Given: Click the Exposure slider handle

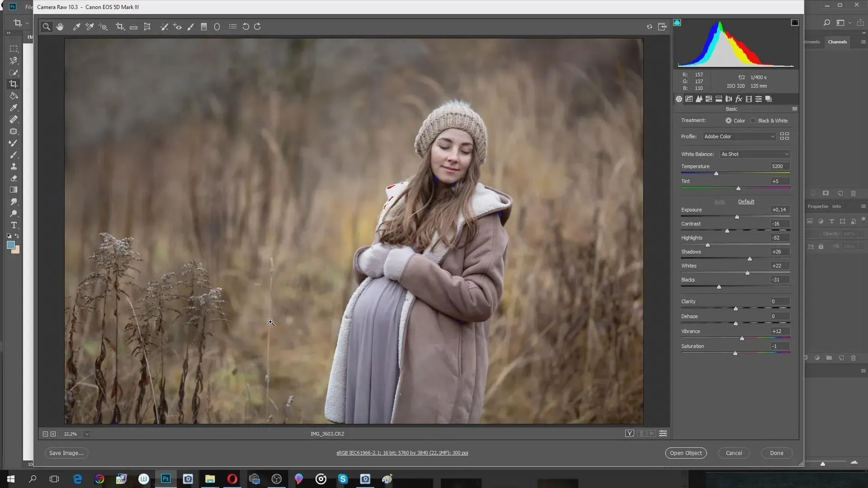Looking at the screenshot, I should (737, 217).
